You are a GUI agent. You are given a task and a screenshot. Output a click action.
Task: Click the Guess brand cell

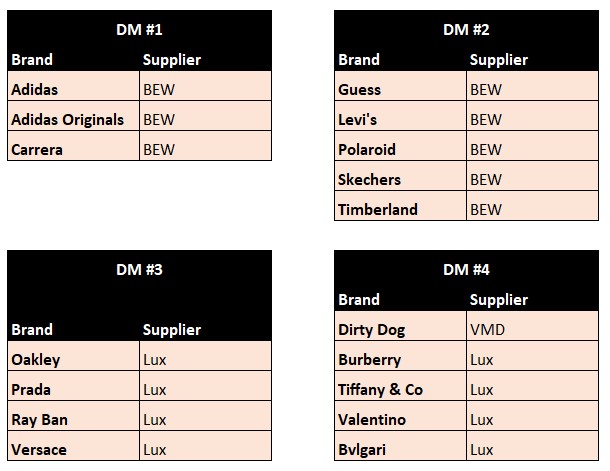click(x=400, y=89)
